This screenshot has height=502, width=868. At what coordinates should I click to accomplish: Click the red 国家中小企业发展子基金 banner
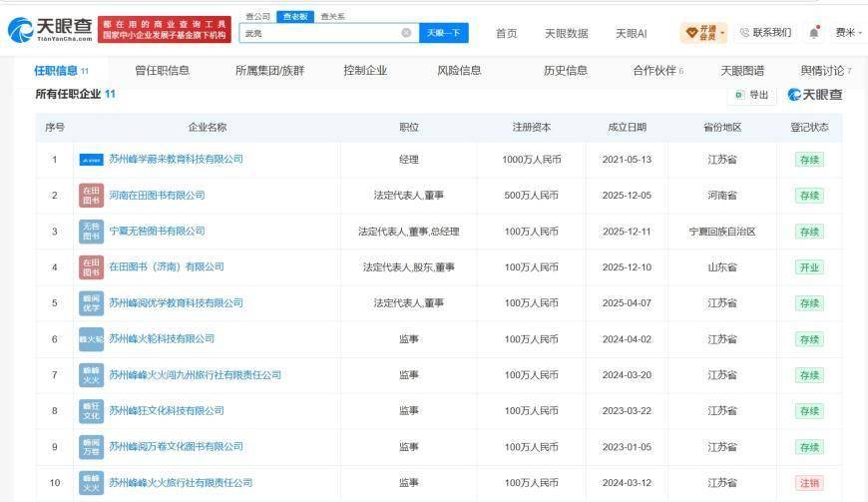[x=165, y=30]
